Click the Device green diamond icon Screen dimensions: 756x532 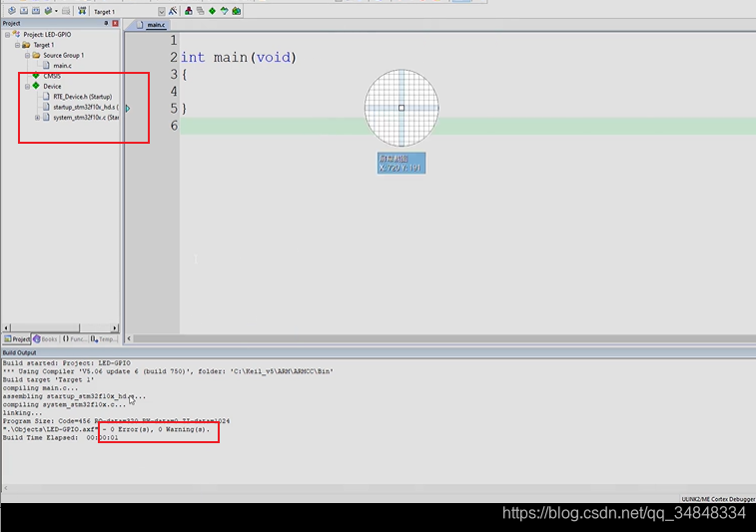coord(36,86)
